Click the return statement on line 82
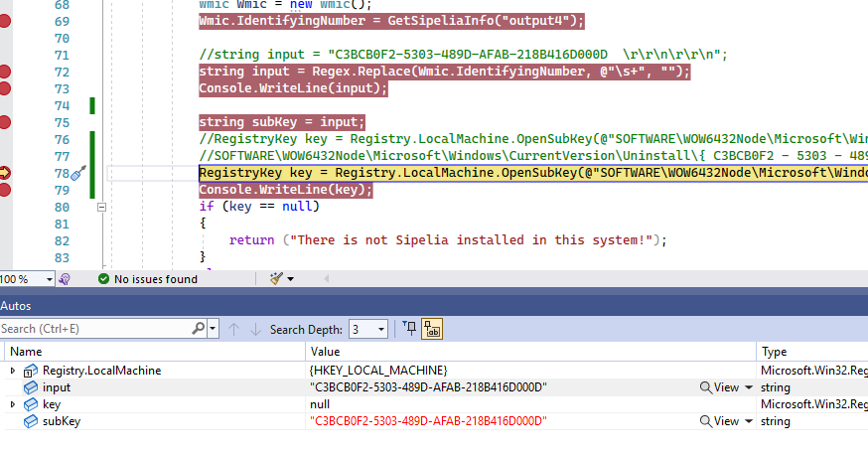Image resolution: width=868 pixels, height=456 pixels. pos(448,240)
